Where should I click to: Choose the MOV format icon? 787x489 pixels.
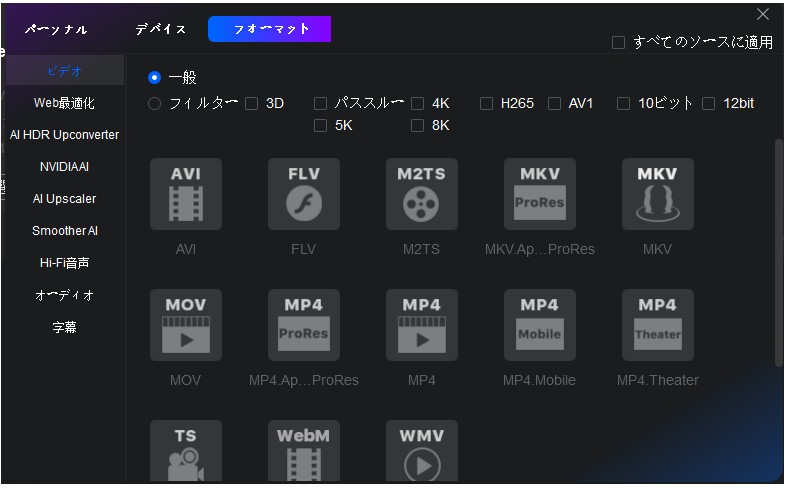(x=185, y=326)
